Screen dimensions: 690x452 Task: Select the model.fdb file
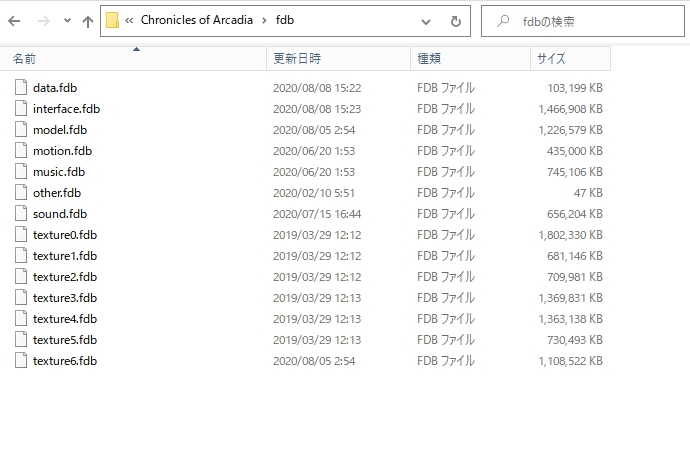pyautogui.click(x=60, y=130)
